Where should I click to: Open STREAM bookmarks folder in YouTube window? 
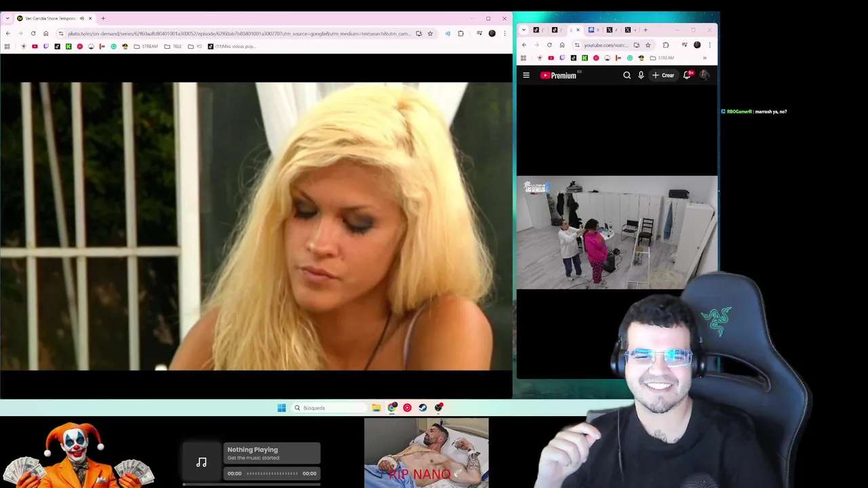pos(662,58)
